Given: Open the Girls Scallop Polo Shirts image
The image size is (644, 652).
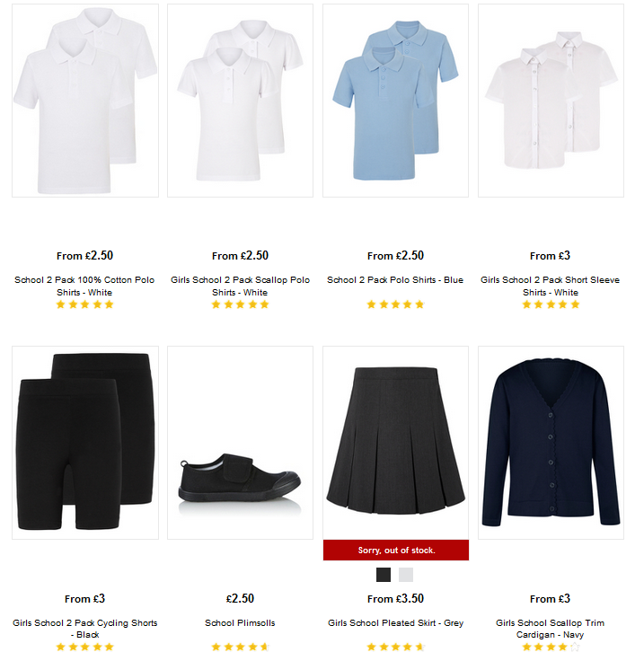Looking at the screenshot, I should coord(241,101).
